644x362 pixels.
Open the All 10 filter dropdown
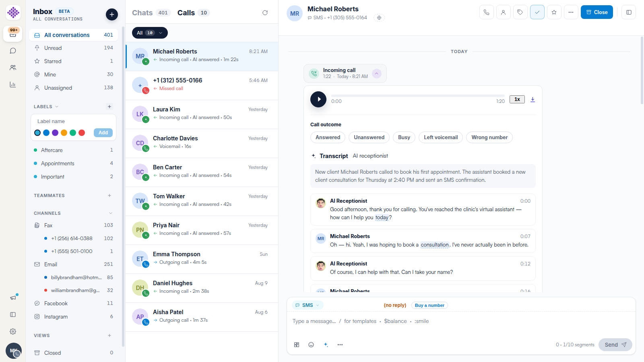tap(150, 33)
